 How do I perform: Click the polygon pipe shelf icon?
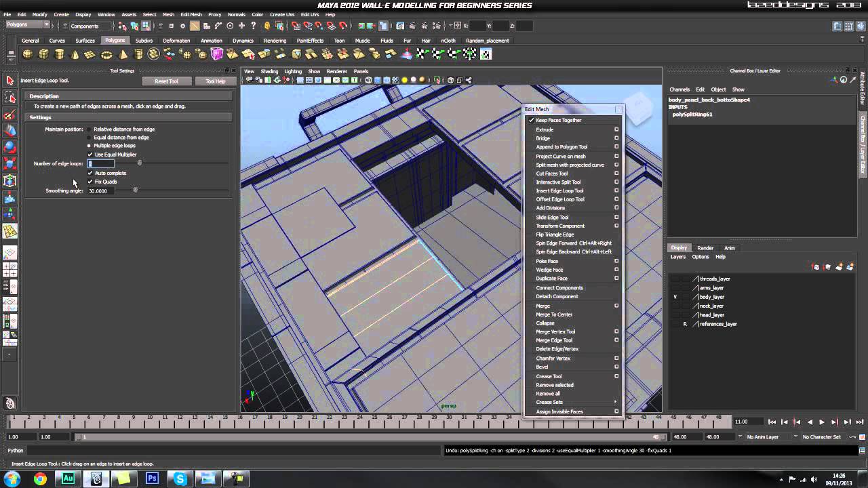pos(138,54)
